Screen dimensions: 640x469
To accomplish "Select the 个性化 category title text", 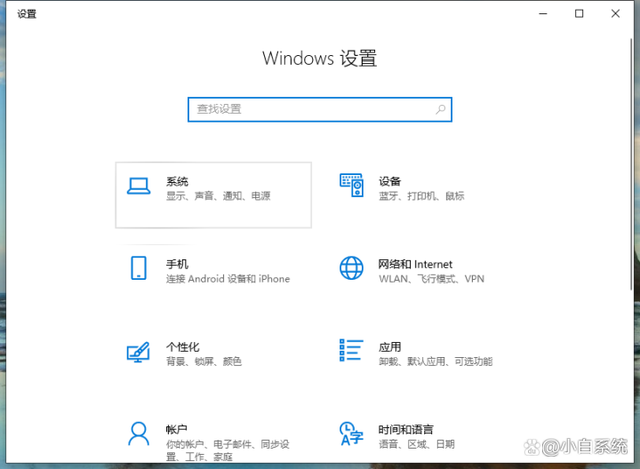I will click(182, 346).
